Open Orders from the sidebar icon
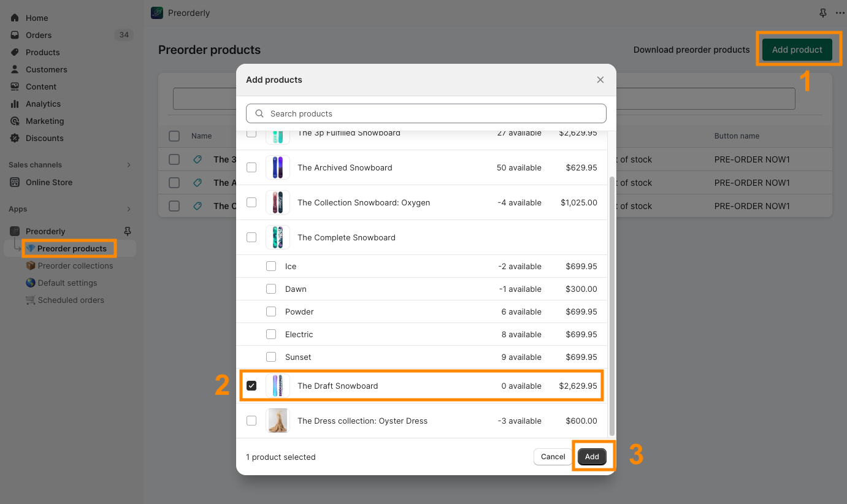 [15, 36]
